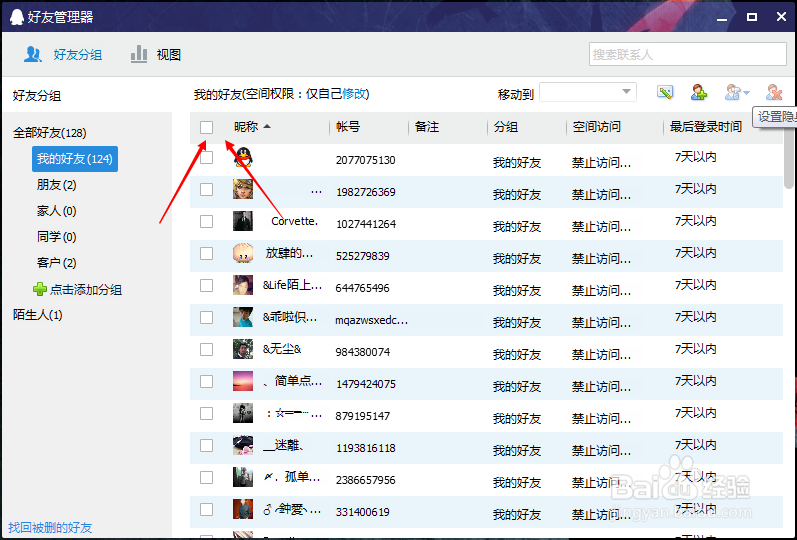Click the avatar for account 331400619

click(243, 509)
